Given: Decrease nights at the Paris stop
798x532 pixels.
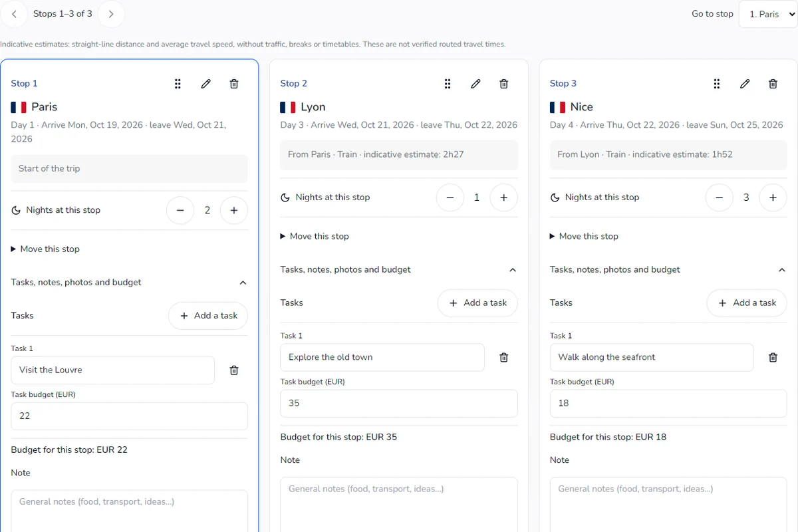Looking at the screenshot, I should 180,210.
